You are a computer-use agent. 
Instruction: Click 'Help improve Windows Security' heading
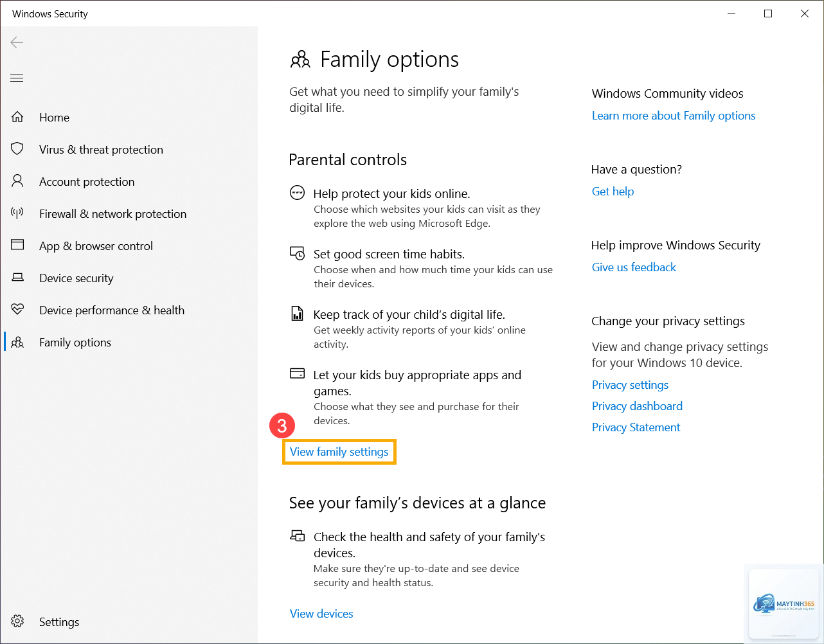coord(676,246)
